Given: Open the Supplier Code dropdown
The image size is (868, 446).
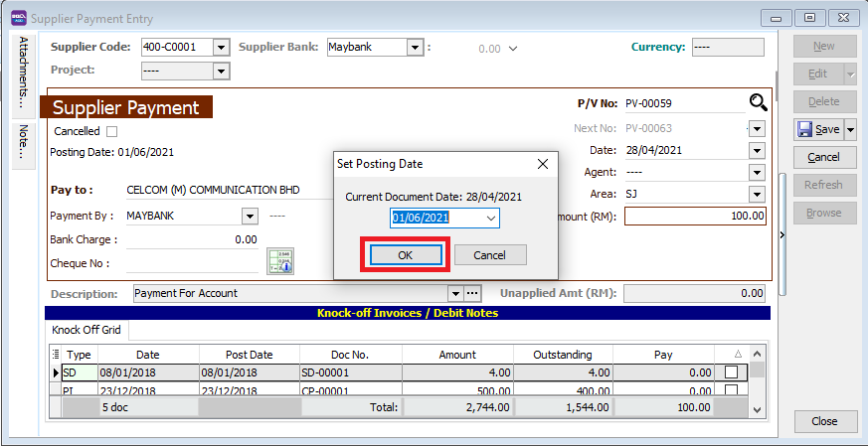Looking at the screenshot, I should coord(222,48).
